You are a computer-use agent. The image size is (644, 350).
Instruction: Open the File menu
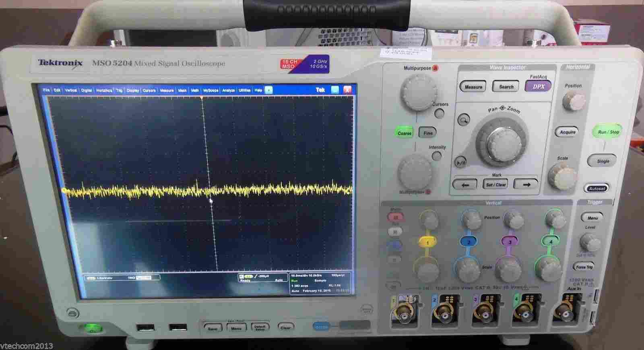pos(46,90)
